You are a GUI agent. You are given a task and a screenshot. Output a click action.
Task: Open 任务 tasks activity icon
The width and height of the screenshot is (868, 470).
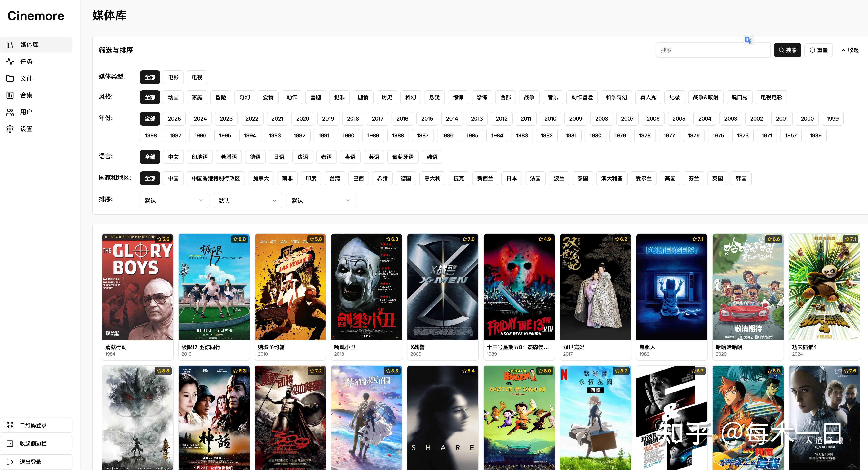[x=10, y=62]
